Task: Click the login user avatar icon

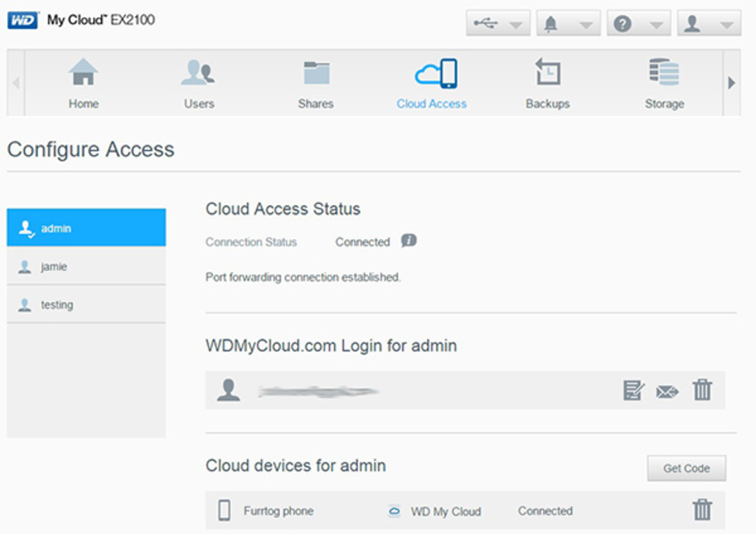Action: (228, 390)
